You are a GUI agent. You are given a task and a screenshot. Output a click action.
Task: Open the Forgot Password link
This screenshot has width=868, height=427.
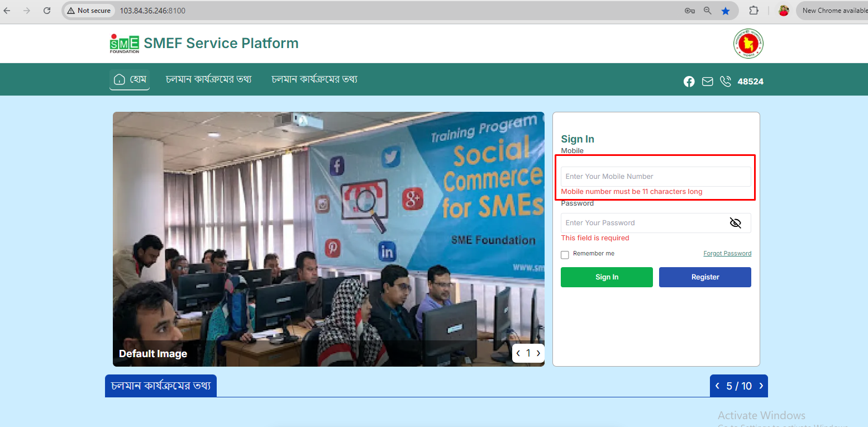727,254
